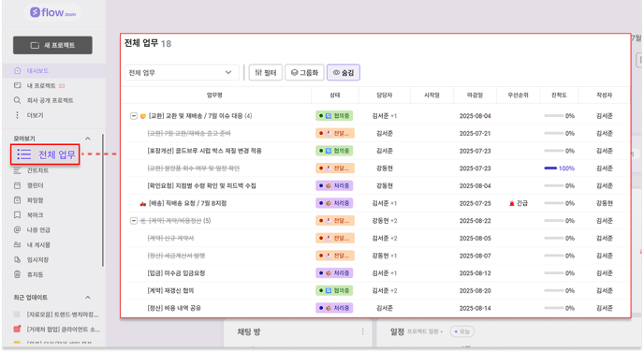The height and width of the screenshot is (352, 644).
Task: Sort by 진척도 column header
Action: click(x=559, y=95)
